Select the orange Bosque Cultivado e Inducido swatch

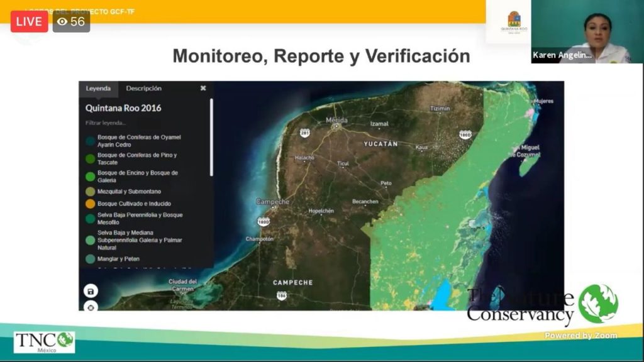pos(91,204)
